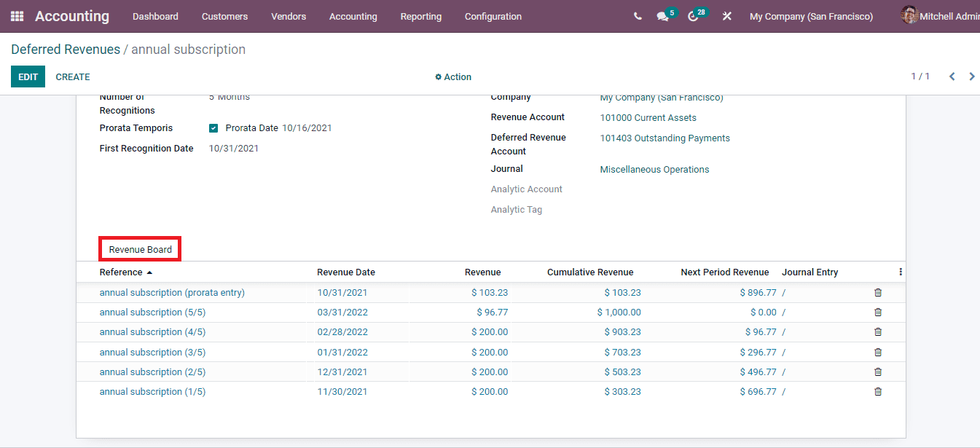Toggle column visibility via the three-dot list menu

click(901, 270)
